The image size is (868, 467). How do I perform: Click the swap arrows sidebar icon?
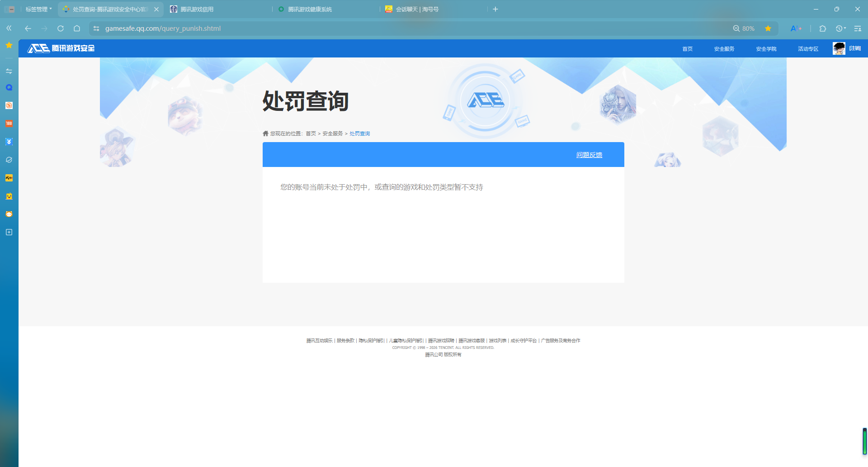point(9,71)
